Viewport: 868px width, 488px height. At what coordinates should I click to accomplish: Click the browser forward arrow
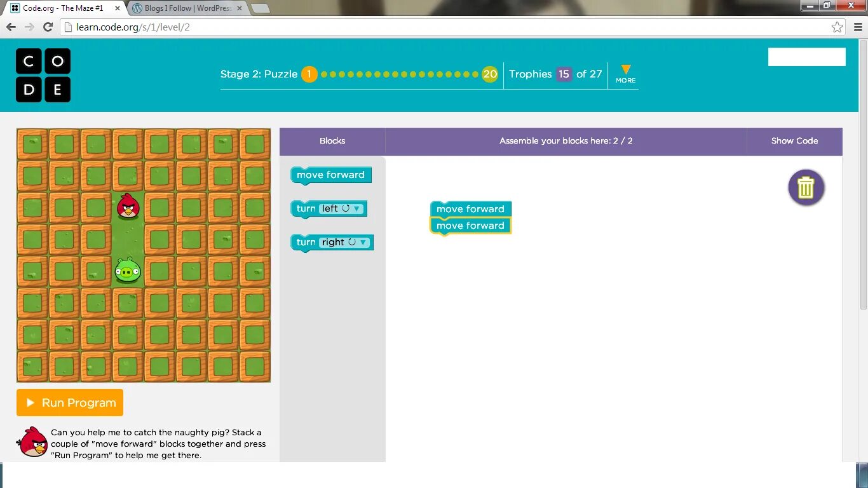pyautogui.click(x=29, y=27)
